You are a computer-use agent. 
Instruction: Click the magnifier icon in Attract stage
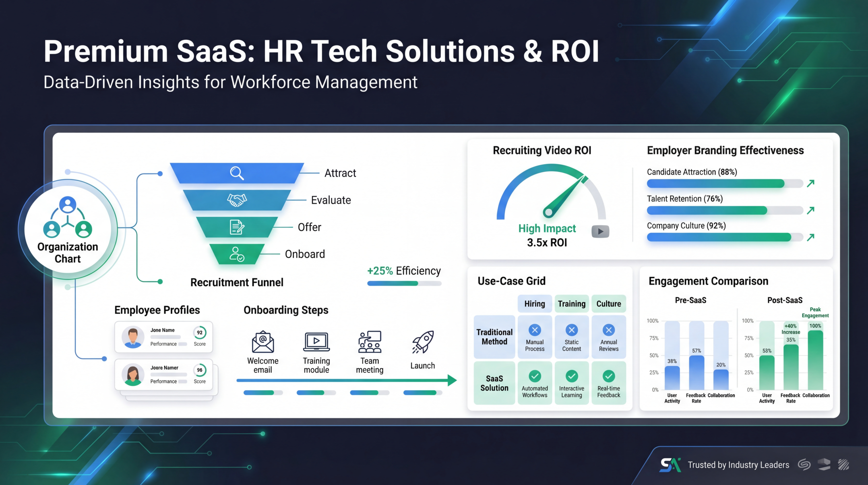pos(237,173)
